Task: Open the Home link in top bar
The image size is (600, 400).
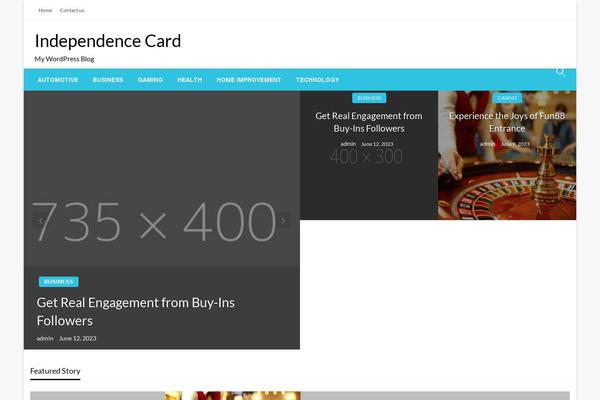Action: (45, 10)
